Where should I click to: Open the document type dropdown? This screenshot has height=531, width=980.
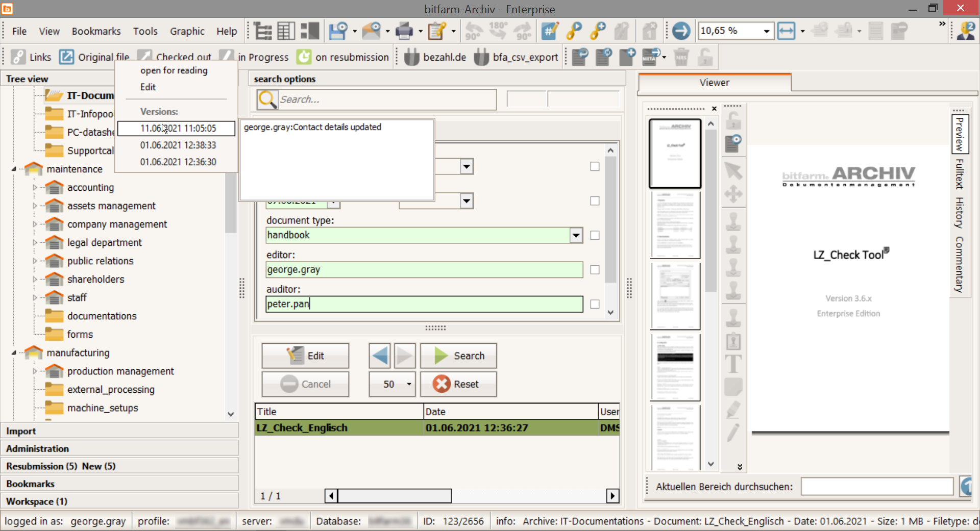tap(576, 235)
